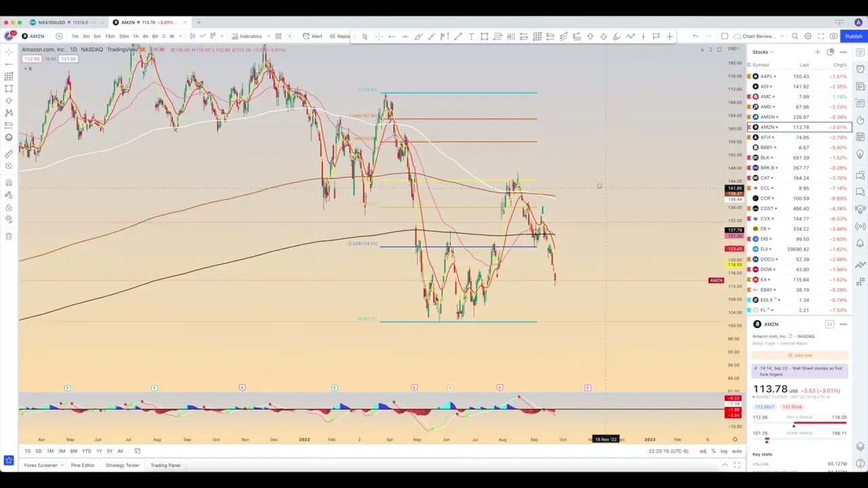
Task: Toggle percent scale button
Action: (x=713, y=451)
